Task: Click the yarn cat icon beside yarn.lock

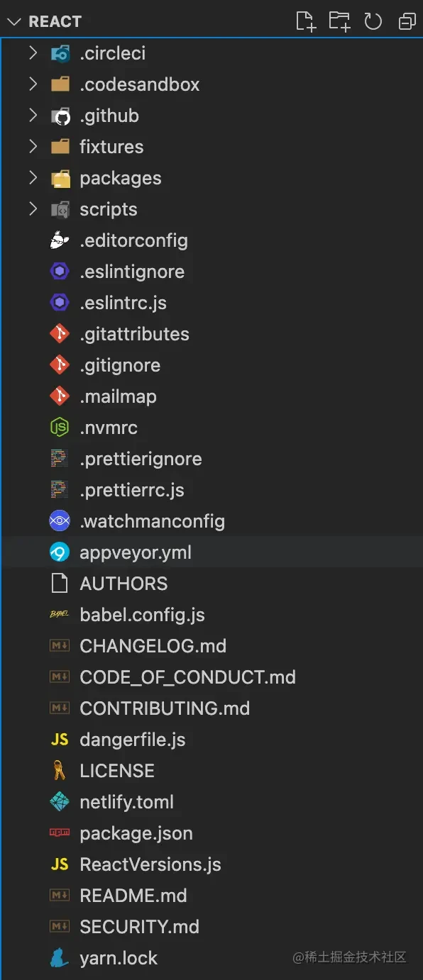Action: click(x=60, y=958)
